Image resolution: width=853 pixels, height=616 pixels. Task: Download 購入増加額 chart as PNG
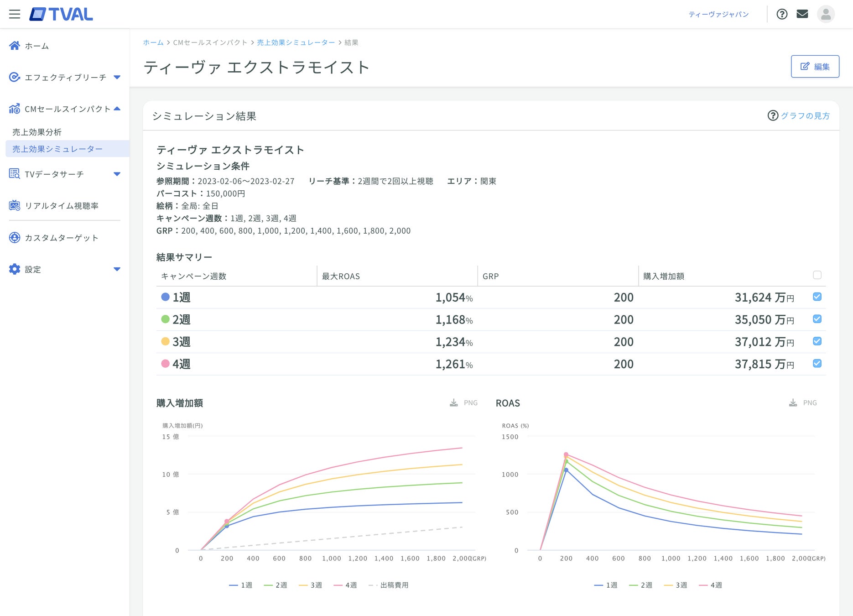click(464, 402)
